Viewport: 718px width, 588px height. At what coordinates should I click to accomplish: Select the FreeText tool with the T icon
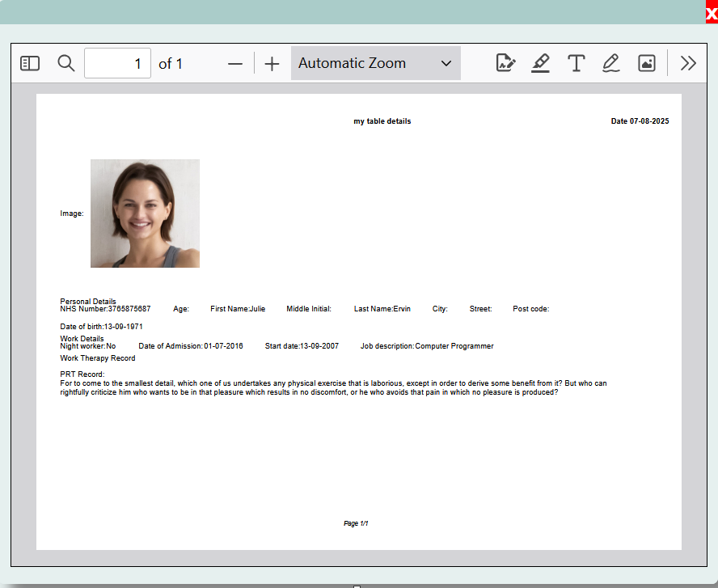[x=577, y=62]
